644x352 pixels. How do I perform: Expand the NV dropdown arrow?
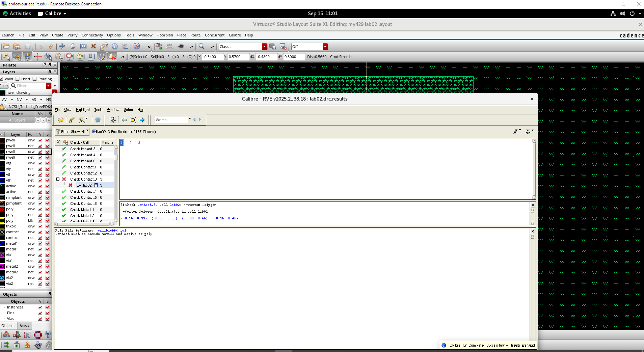pyautogui.click(x=27, y=100)
